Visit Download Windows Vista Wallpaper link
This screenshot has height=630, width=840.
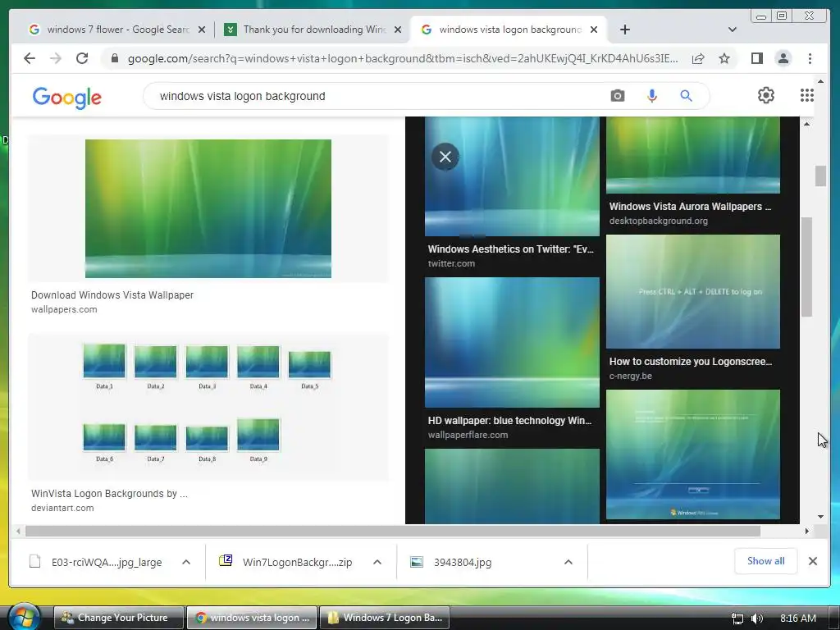[x=112, y=295]
